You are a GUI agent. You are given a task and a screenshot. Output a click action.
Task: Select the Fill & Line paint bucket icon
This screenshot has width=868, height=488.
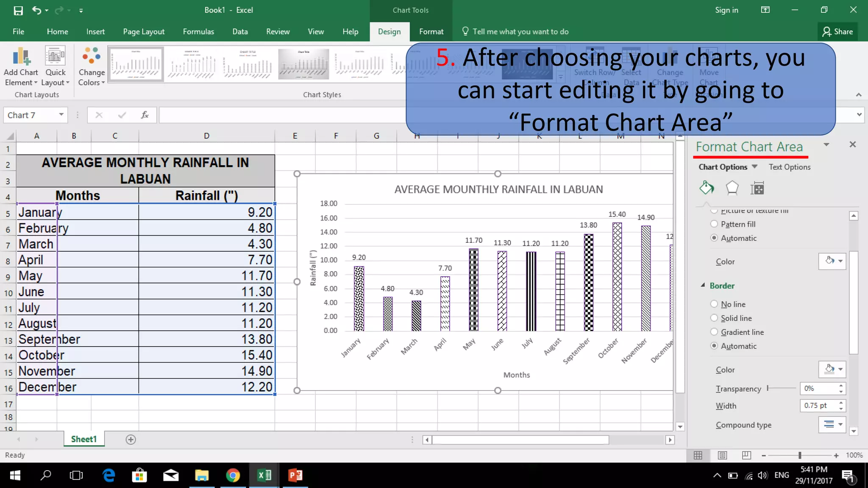point(707,188)
